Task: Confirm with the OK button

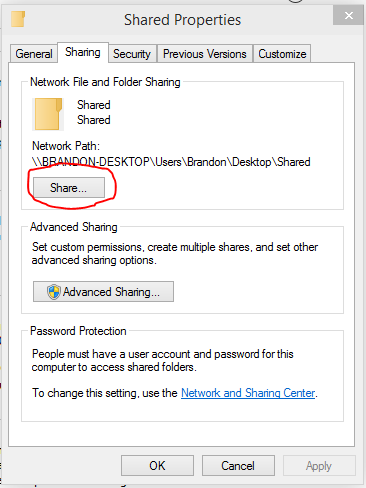Action: pos(157,466)
